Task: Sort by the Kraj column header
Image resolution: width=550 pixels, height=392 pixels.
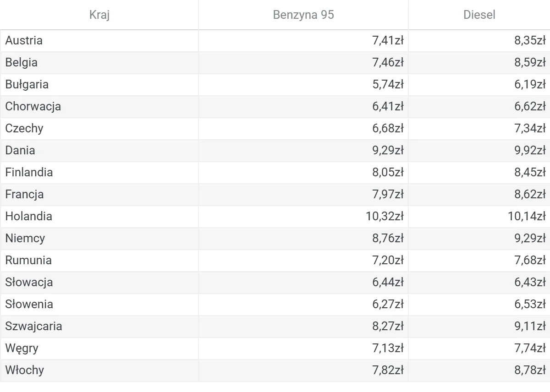Action: [99, 15]
